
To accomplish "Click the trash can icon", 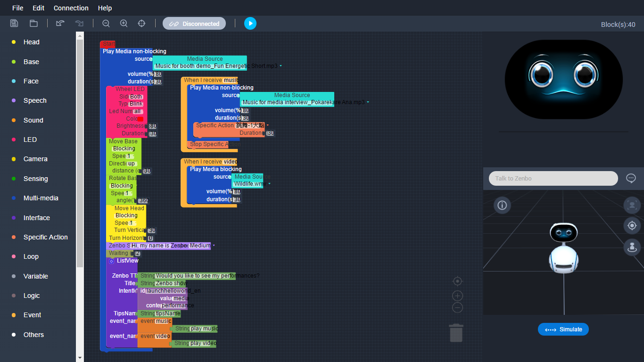I will tap(456, 333).
